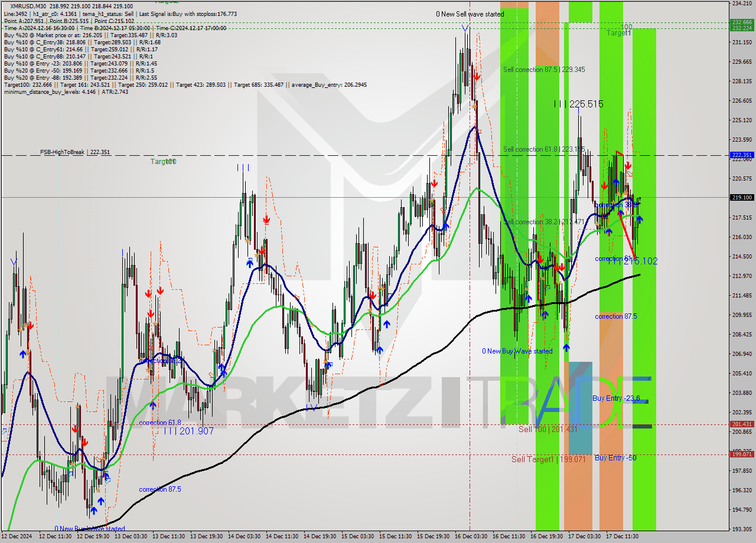The height and width of the screenshot is (543, 756).
Task: Click 'correction 87.5' label above Buy Entry -23.6
Action: pyautogui.click(x=615, y=316)
